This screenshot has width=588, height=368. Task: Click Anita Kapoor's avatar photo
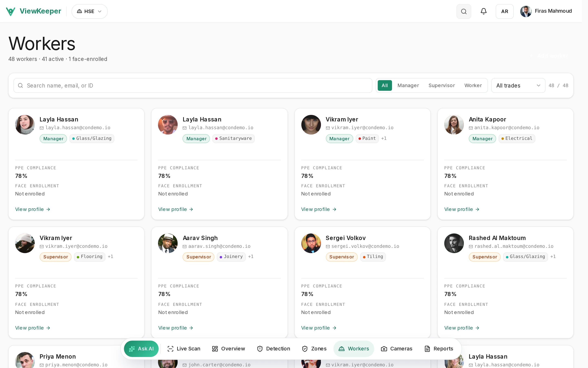[454, 125]
